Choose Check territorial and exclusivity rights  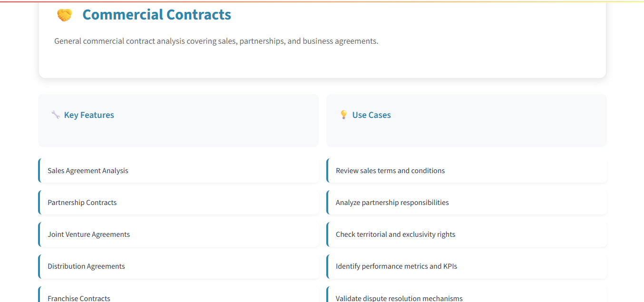[x=395, y=234]
